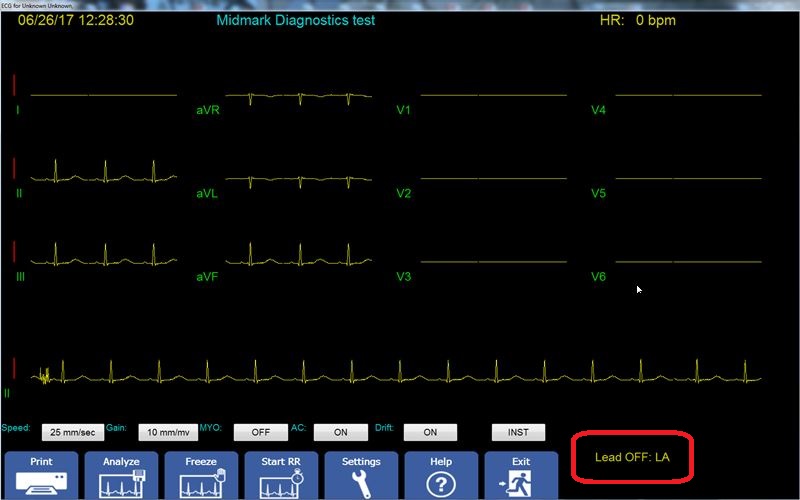Click the aVR lead waveform

click(x=299, y=97)
